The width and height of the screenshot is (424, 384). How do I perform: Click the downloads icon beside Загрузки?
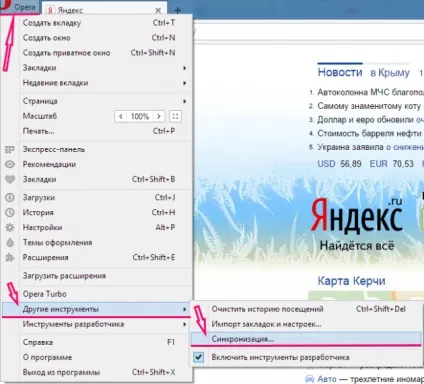point(10,198)
